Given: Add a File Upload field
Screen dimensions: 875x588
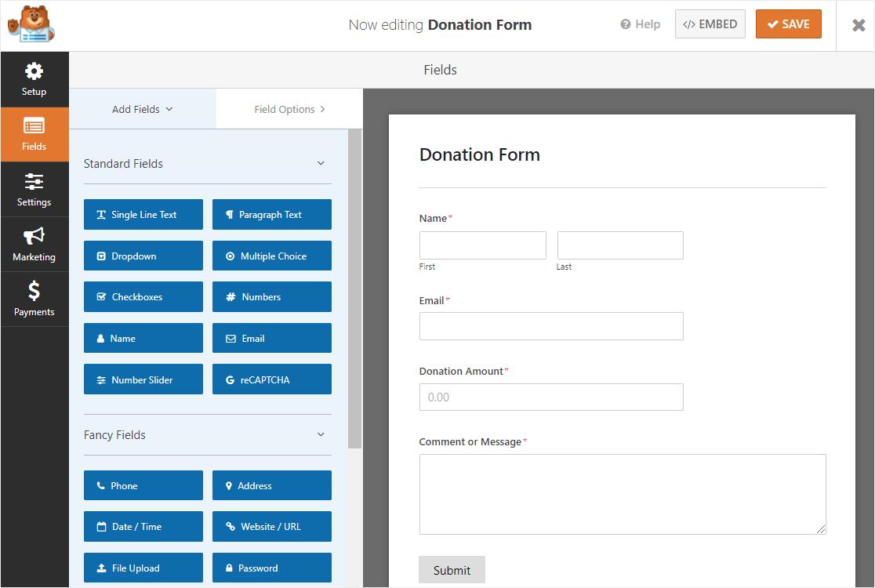Looking at the screenshot, I should [x=143, y=568].
